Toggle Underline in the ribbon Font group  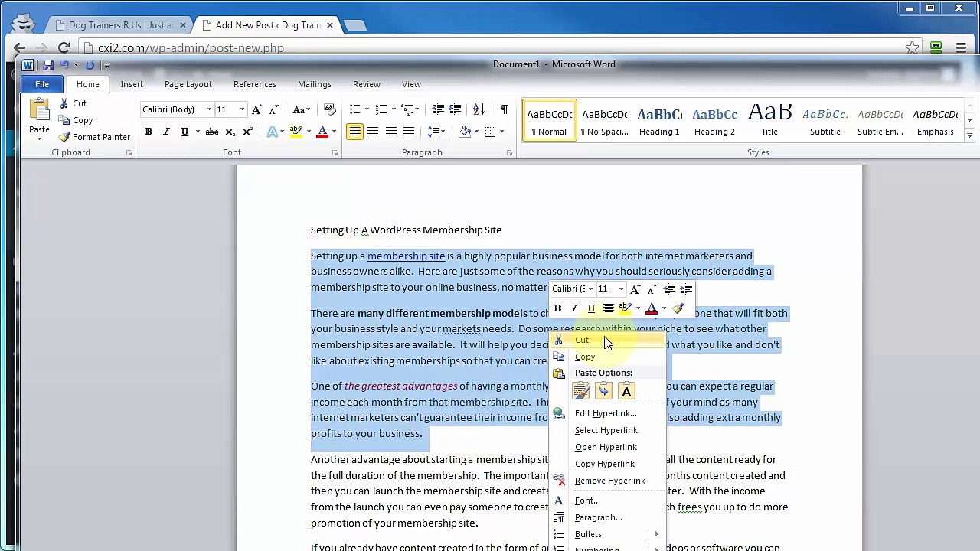tap(185, 132)
